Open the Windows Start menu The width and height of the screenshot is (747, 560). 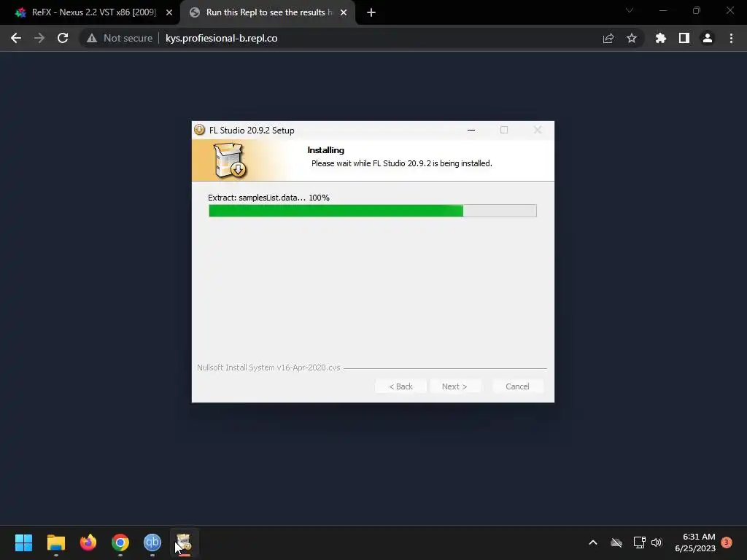(23, 542)
